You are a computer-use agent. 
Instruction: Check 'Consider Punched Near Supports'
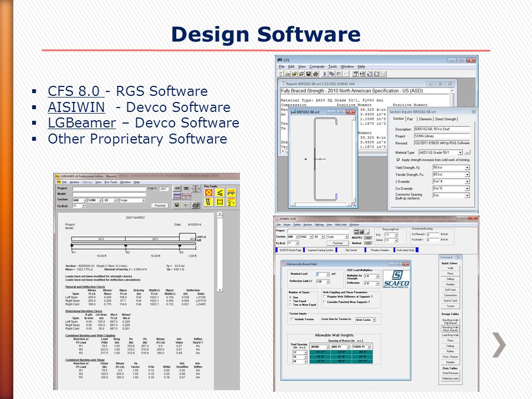pos(324,302)
